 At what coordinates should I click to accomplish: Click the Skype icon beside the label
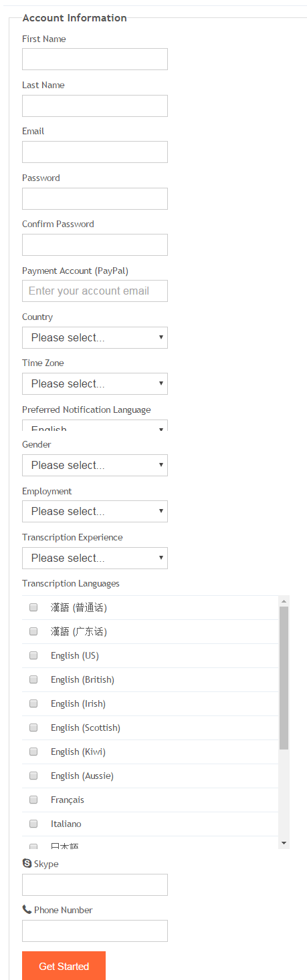(x=27, y=863)
